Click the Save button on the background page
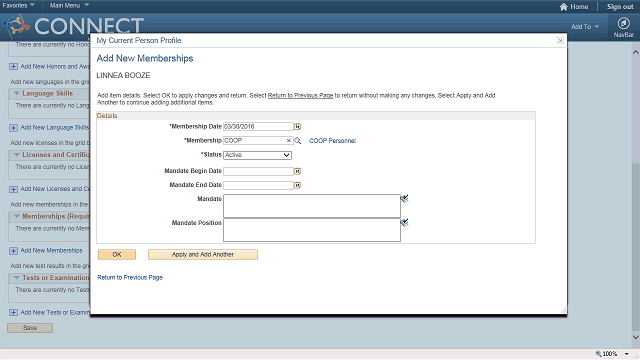 tap(30, 328)
